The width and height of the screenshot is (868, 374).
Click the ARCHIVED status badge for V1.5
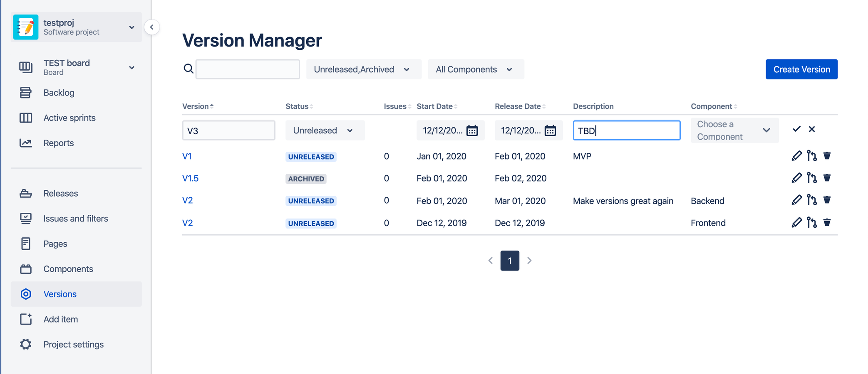coord(306,179)
